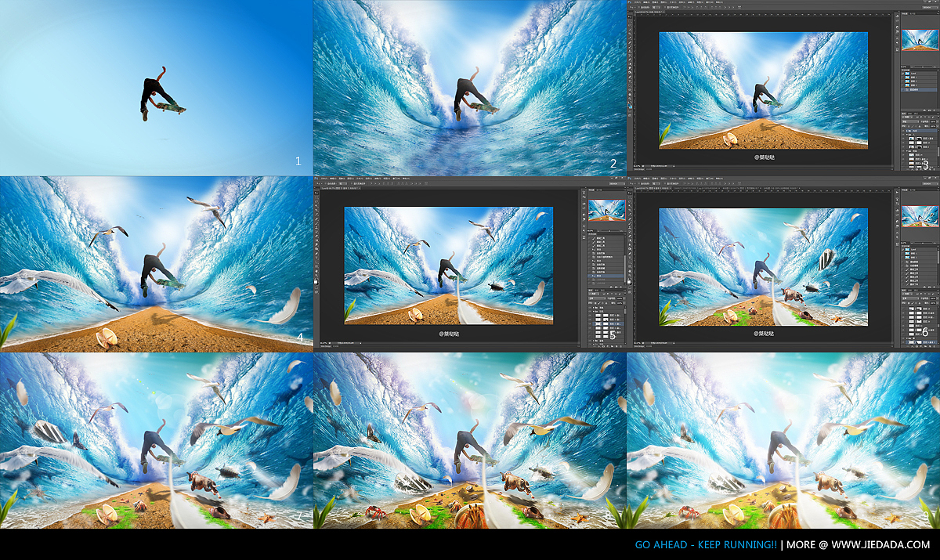Open the Edit menu in step 3 window
The image size is (940, 560).
pyautogui.click(x=646, y=2)
